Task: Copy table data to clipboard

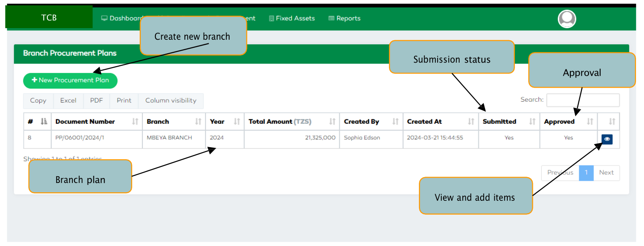Action: point(38,101)
